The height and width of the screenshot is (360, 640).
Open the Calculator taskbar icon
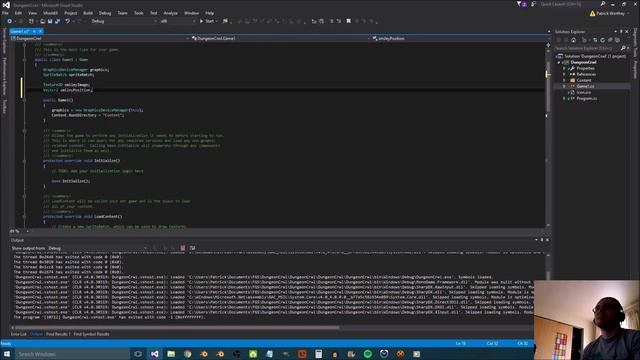(x=318, y=354)
